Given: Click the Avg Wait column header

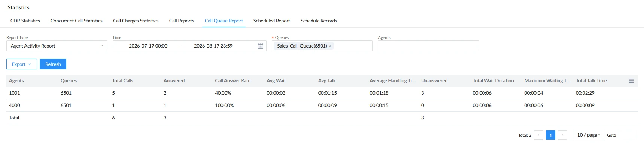Looking at the screenshot, I should [276, 81].
